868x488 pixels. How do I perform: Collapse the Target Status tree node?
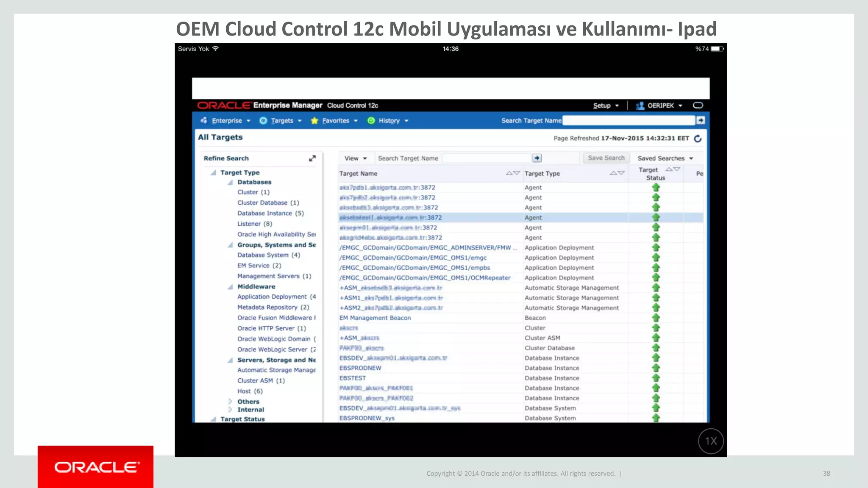[214, 419]
